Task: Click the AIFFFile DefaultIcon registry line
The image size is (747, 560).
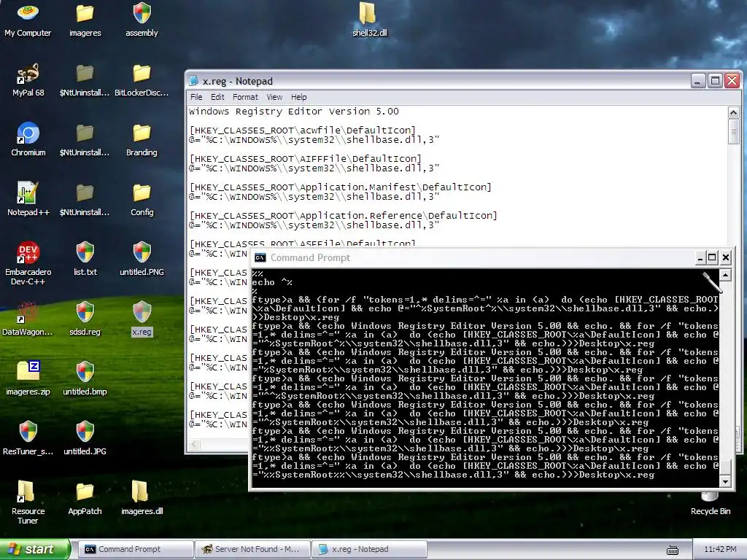Action: click(x=305, y=158)
